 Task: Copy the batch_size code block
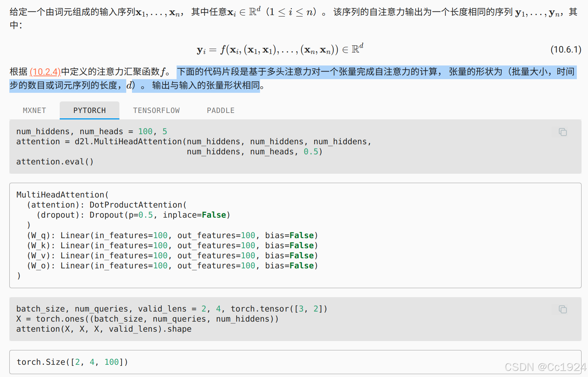click(x=563, y=309)
